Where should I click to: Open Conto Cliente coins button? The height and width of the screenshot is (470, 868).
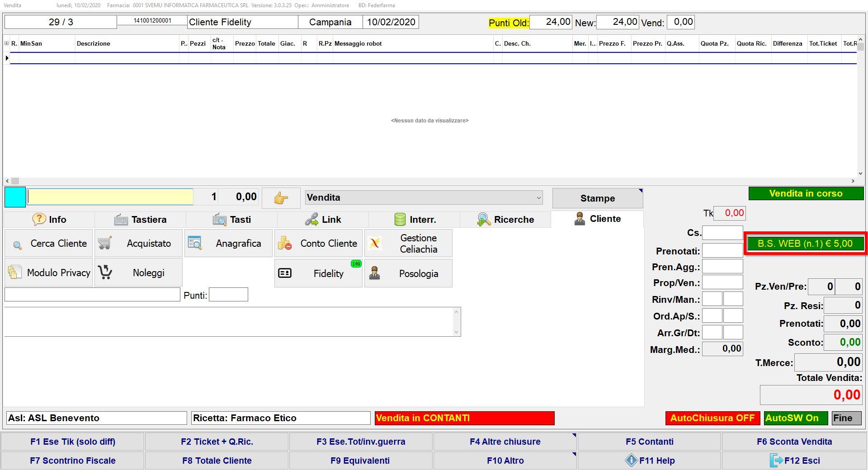318,244
